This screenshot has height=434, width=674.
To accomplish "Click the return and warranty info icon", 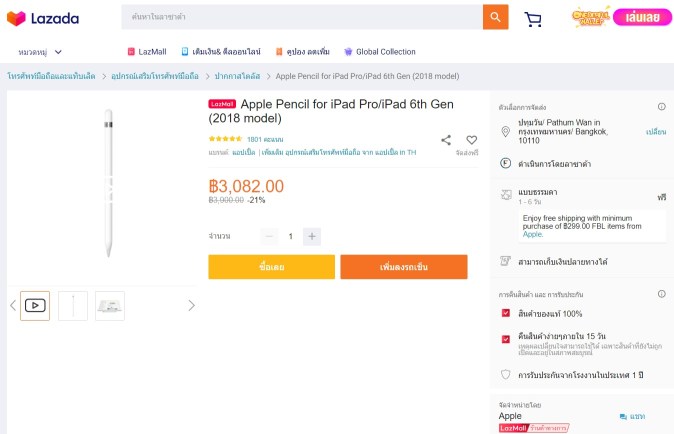I will [661, 295].
